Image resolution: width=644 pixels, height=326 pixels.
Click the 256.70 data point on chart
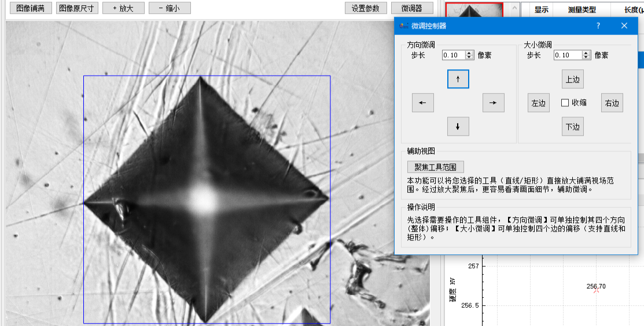click(x=596, y=290)
